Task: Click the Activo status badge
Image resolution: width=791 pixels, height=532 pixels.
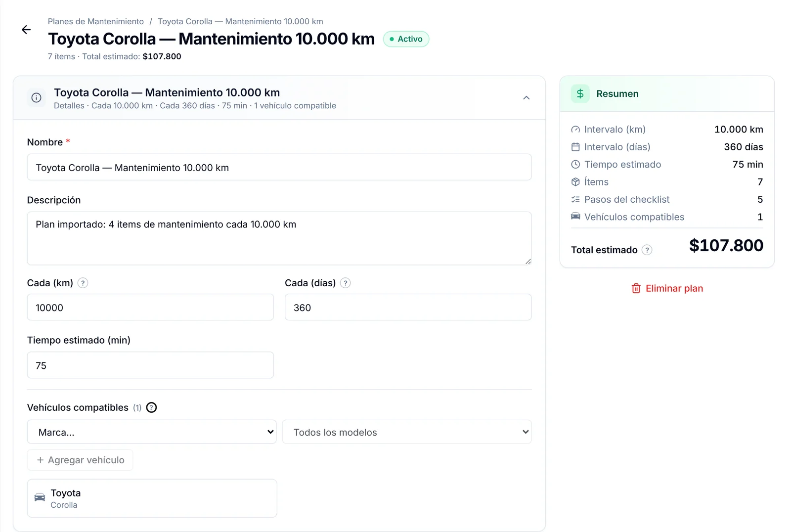Action: (x=406, y=39)
